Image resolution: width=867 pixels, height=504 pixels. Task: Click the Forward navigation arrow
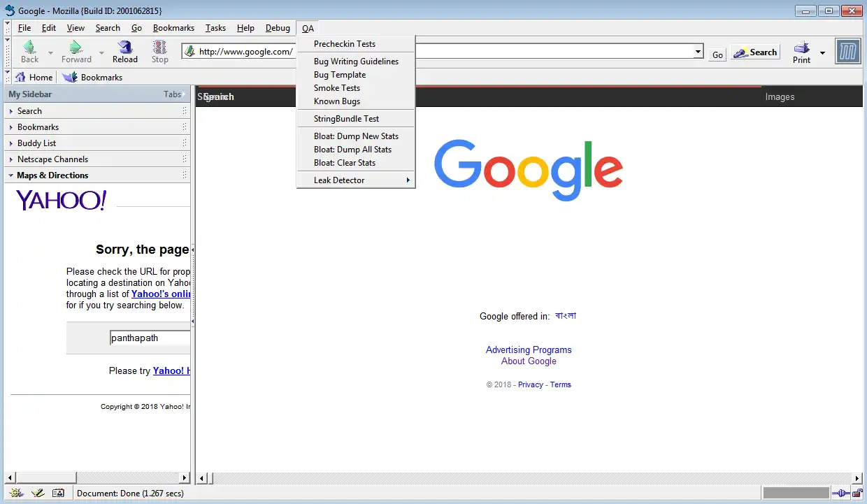click(x=76, y=51)
